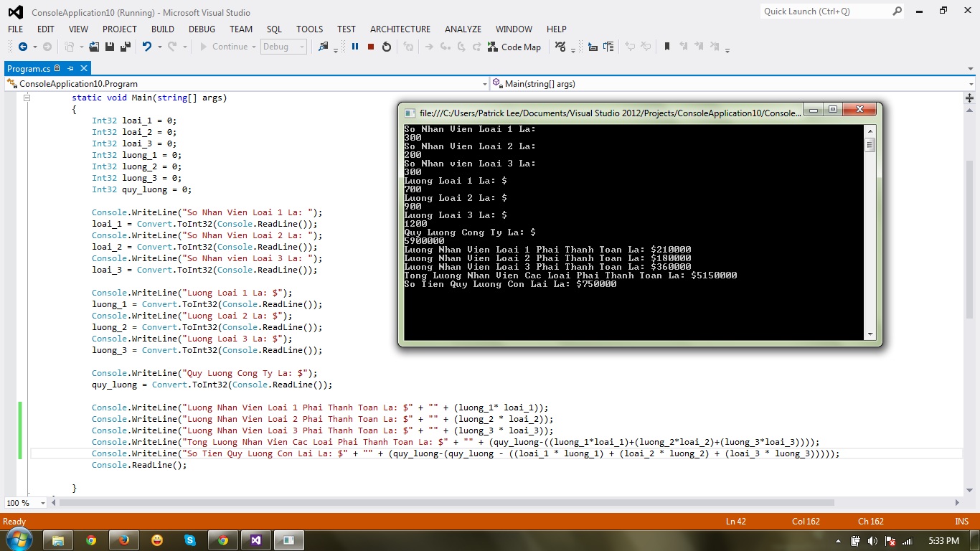Open the DEBUG menu
The image size is (980, 551).
(202, 29)
